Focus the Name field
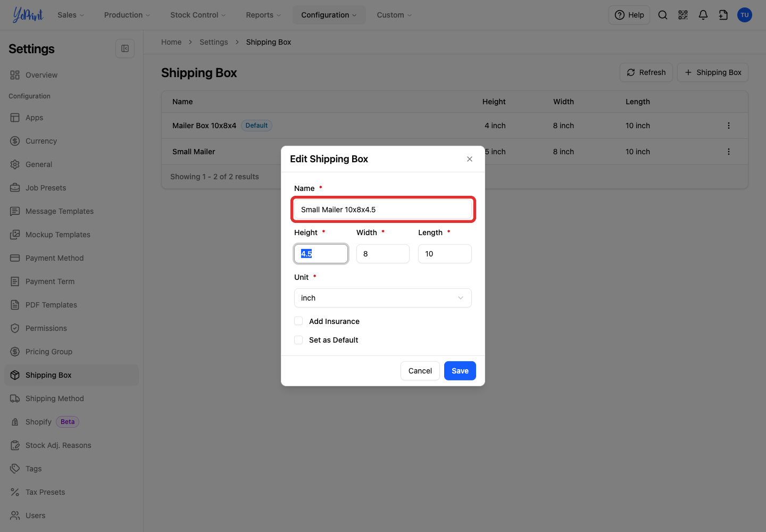The width and height of the screenshot is (766, 532). (x=383, y=210)
